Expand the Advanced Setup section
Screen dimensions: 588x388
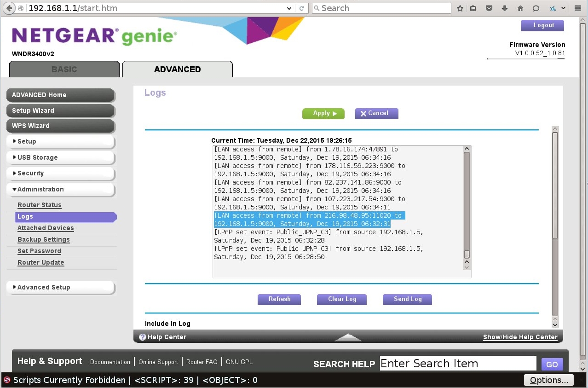pyautogui.click(x=61, y=287)
